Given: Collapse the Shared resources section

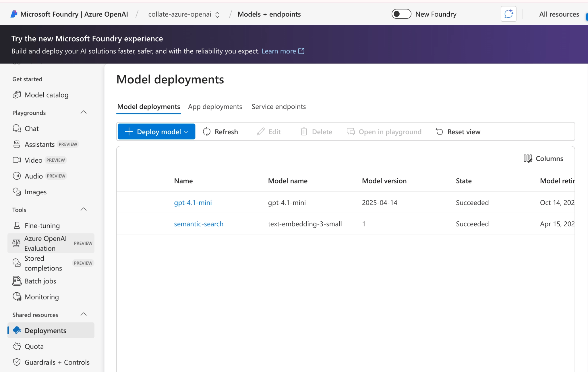Looking at the screenshot, I should tap(84, 314).
